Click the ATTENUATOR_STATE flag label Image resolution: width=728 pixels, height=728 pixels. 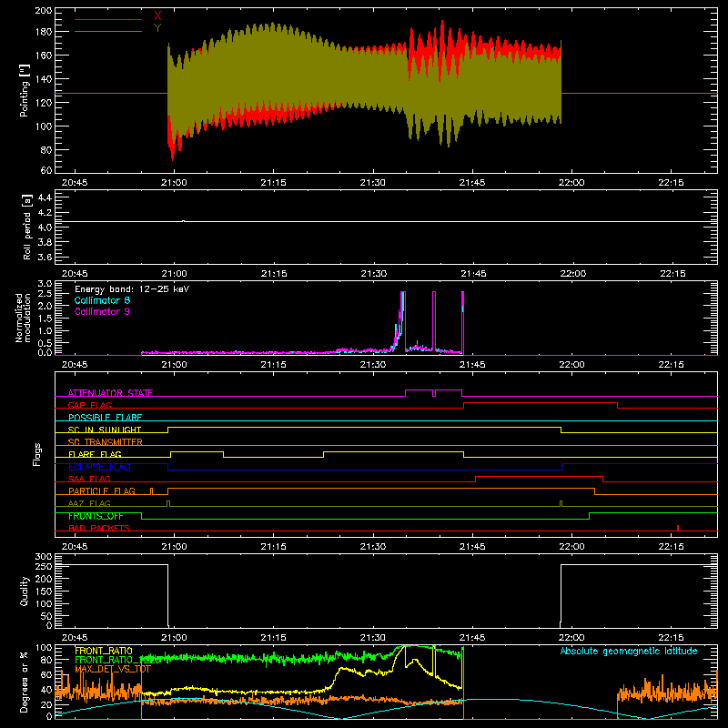(110, 393)
